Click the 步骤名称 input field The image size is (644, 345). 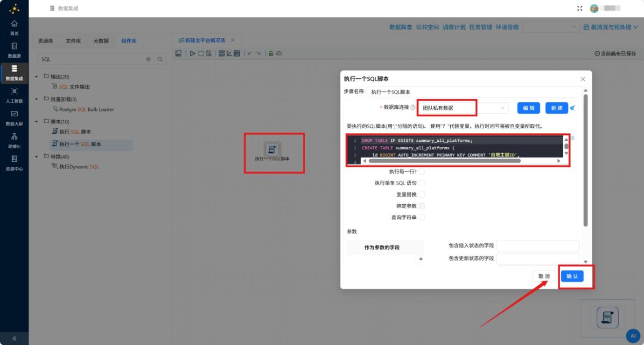pyautogui.click(x=474, y=92)
